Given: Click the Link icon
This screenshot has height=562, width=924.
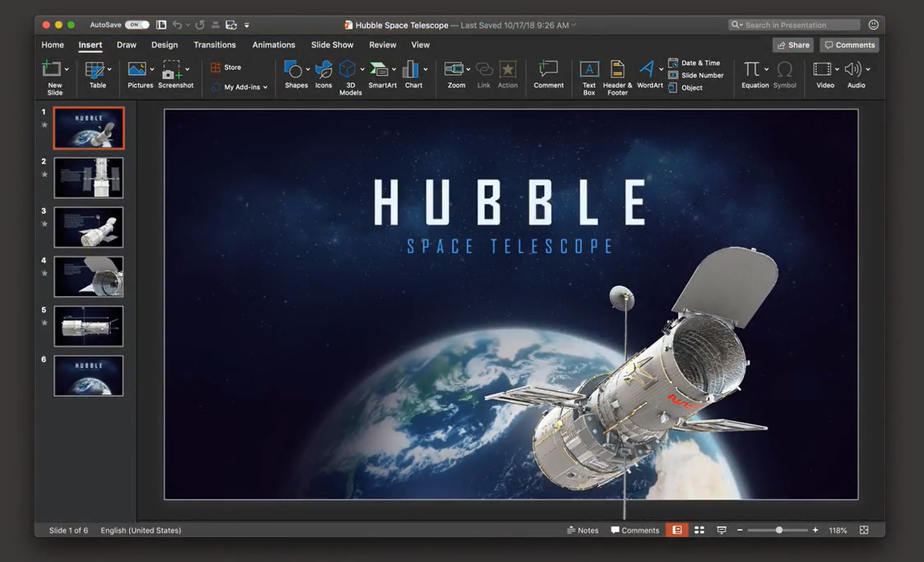Looking at the screenshot, I should (x=484, y=69).
